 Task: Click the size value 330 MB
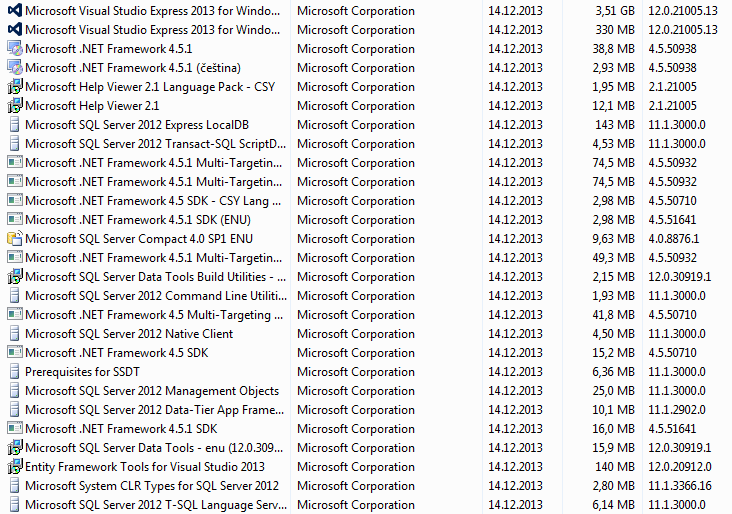tap(615, 30)
